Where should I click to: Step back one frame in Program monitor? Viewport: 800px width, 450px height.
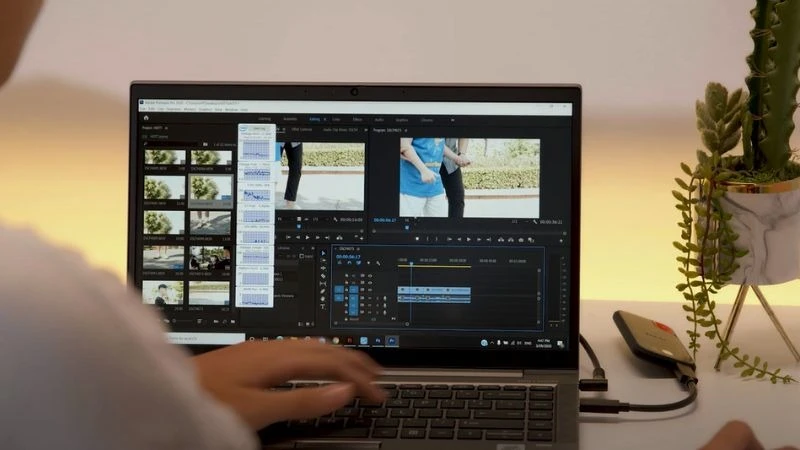click(x=459, y=239)
